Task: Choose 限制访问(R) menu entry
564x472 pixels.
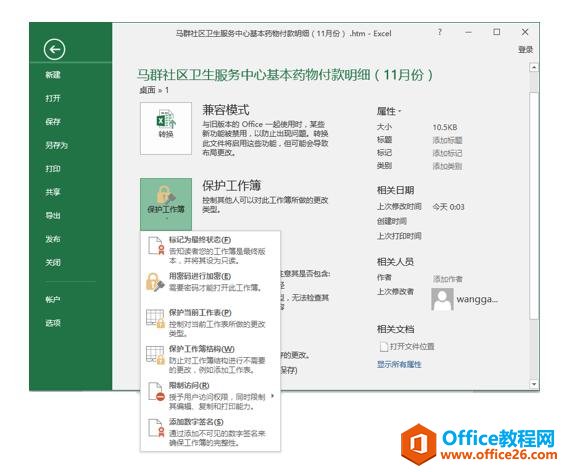Action: (210, 395)
